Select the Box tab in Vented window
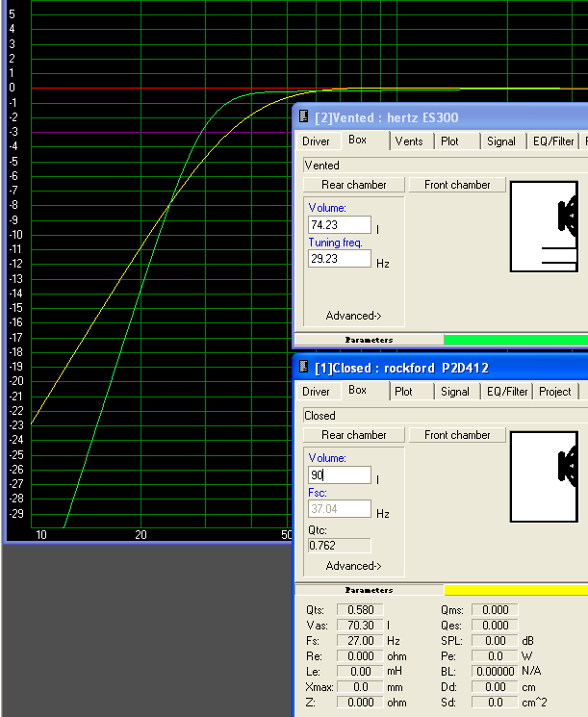Viewport: 588px width, 717px height. coord(358,140)
